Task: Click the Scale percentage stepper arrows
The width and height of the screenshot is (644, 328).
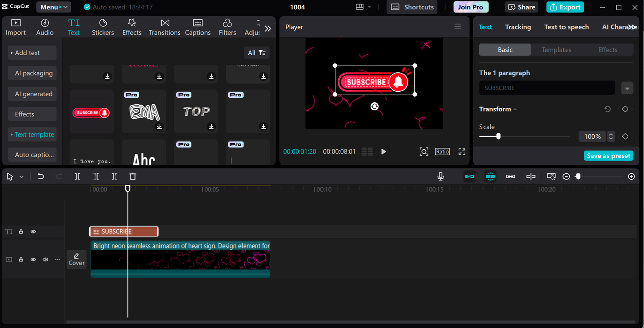Action: pyautogui.click(x=611, y=136)
